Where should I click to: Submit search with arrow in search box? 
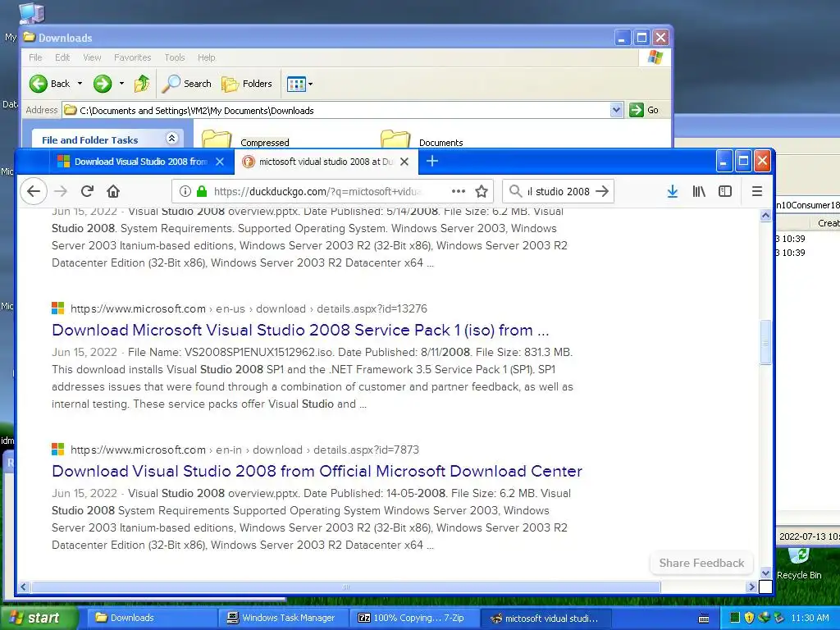click(602, 191)
